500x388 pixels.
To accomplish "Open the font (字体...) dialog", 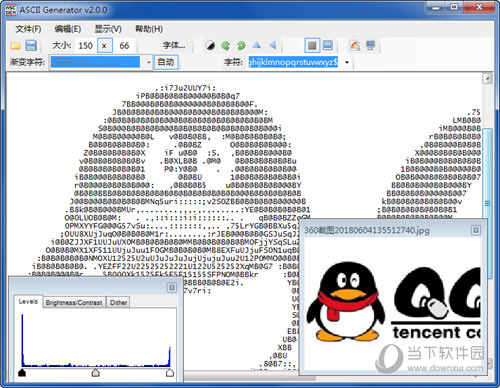I will click(x=174, y=45).
